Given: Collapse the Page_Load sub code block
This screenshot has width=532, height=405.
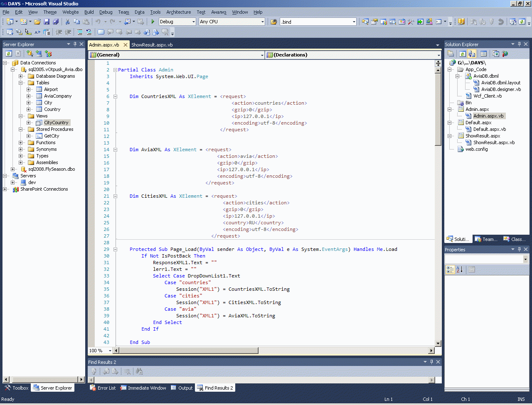Looking at the screenshot, I should tap(116, 249).
